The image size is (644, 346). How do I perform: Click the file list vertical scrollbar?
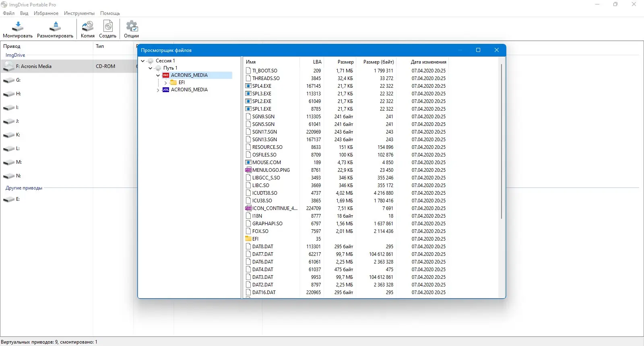[502, 141]
